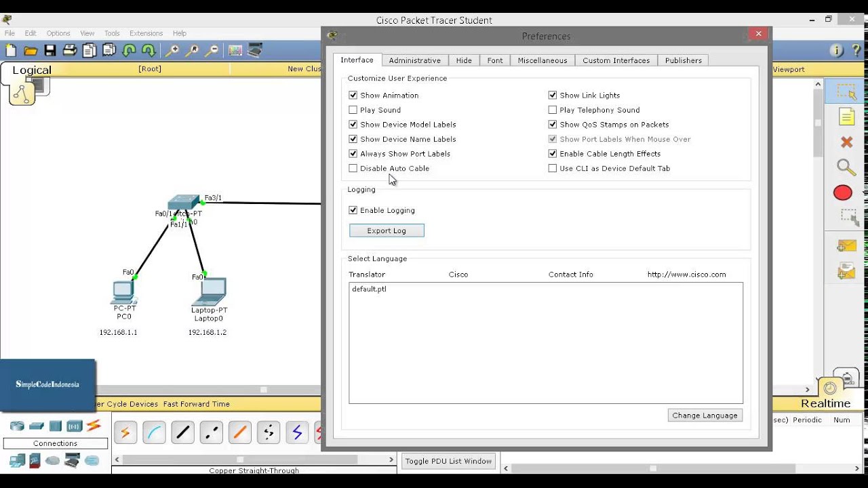Check the Disable Auto Cable checkbox

[x=353, y=168]
